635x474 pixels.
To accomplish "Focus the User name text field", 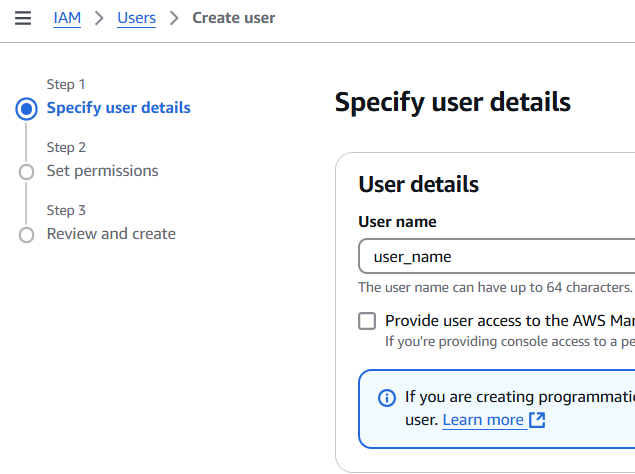I will (496, 257).
